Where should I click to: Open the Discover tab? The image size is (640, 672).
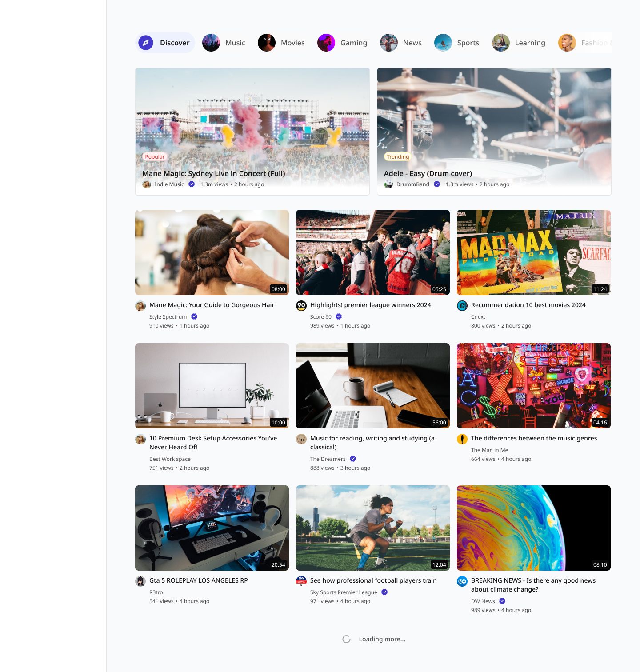[x=165, y=43]
